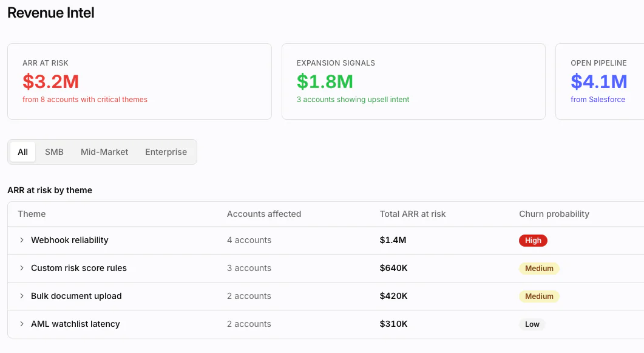Expand the AML watchlist latency chevron

[22, 324]
